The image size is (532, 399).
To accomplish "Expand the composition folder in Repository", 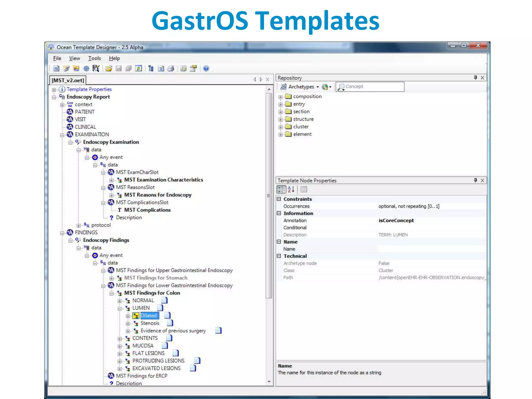I will point(281,97).
